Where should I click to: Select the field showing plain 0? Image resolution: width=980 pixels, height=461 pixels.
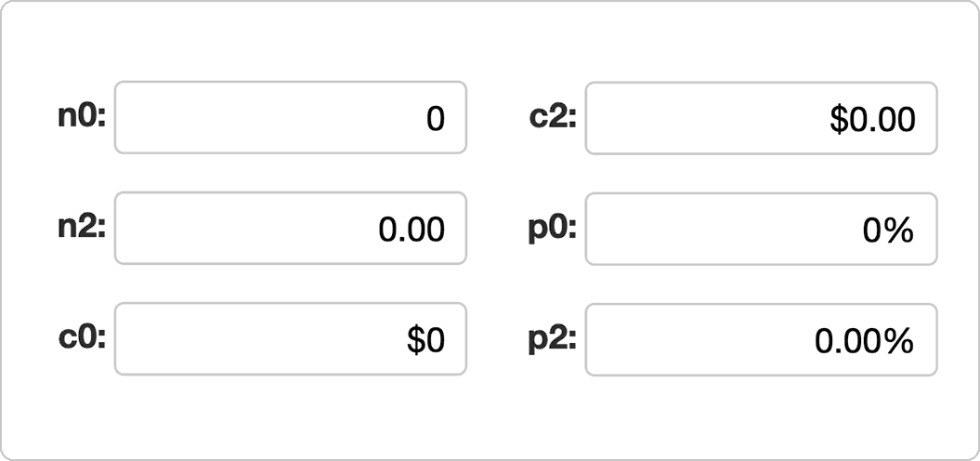(x=290, y=118)
